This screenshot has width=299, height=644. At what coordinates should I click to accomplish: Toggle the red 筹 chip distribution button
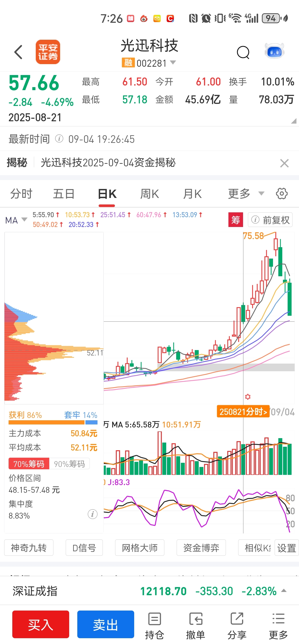coord(236,220)
